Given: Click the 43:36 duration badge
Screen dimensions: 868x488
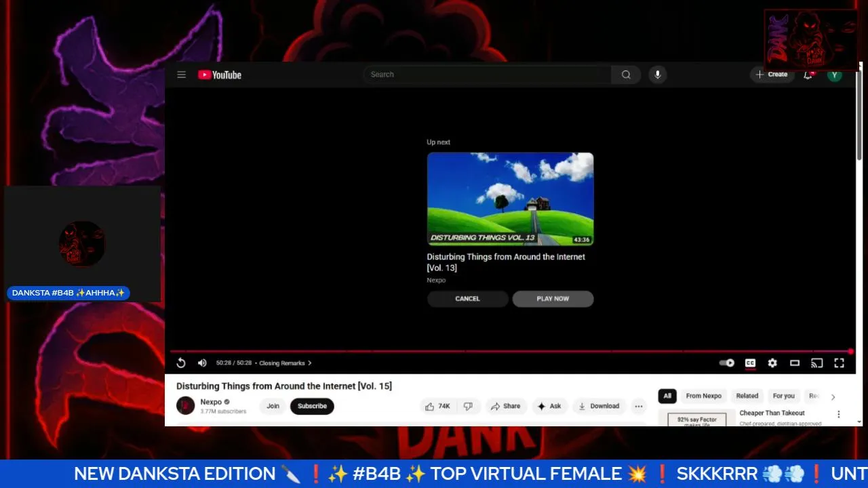Looking at the screenshot, I should click(581, 240).
